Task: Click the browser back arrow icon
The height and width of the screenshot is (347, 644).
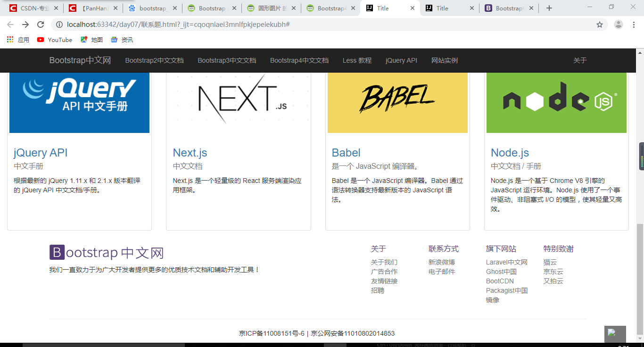Action: coord(10,25)
